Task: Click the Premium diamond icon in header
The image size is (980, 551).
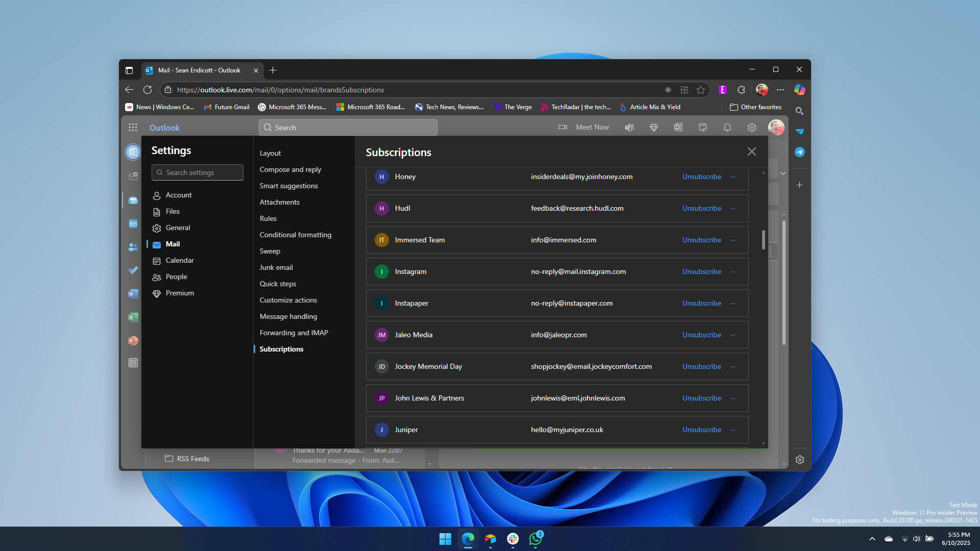Action: click(x=654, y=128)
